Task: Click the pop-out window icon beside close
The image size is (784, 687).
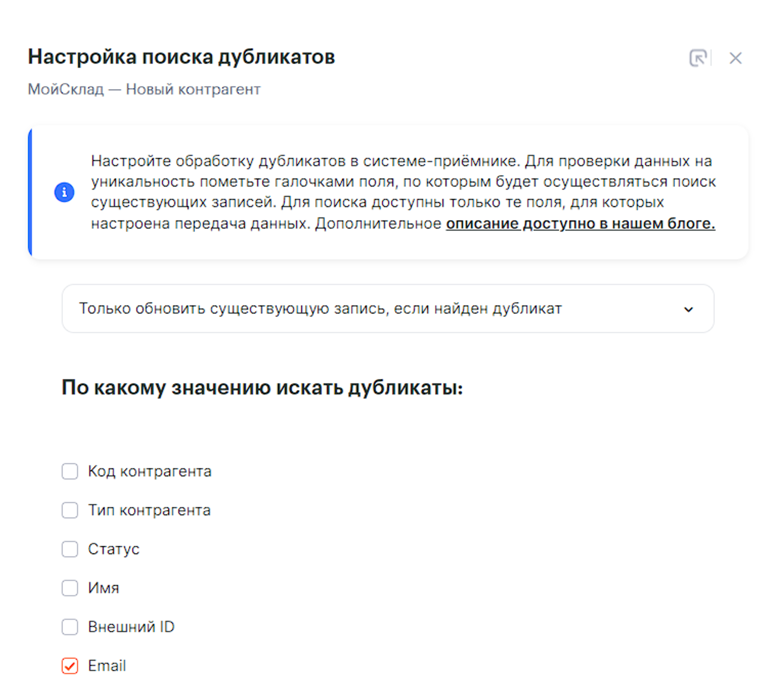Action: [x=698, y=58]
